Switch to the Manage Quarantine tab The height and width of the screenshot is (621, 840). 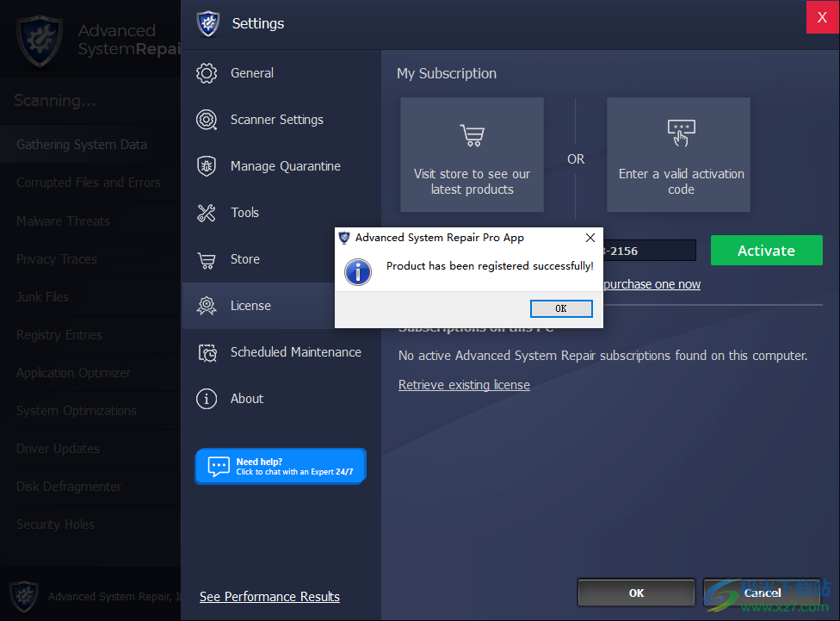(281, 166)
